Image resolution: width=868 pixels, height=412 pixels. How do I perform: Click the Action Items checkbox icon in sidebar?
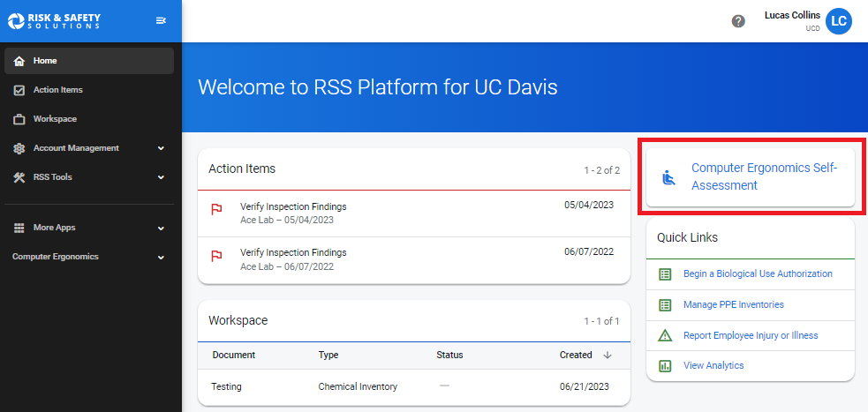click(19, 90)
